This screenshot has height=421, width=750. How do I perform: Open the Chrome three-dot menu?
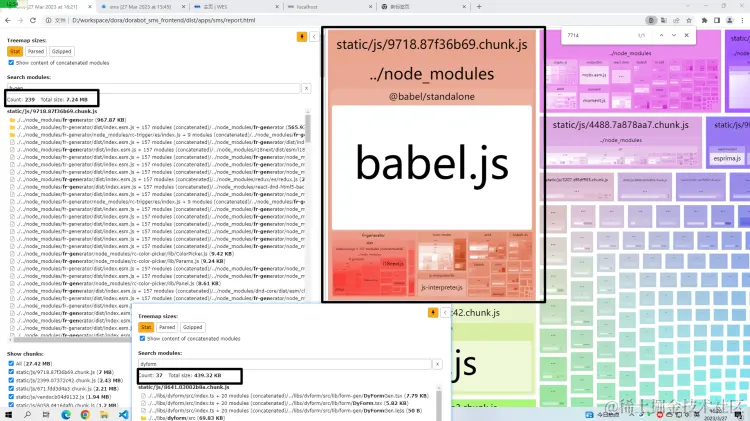(742, 20)
